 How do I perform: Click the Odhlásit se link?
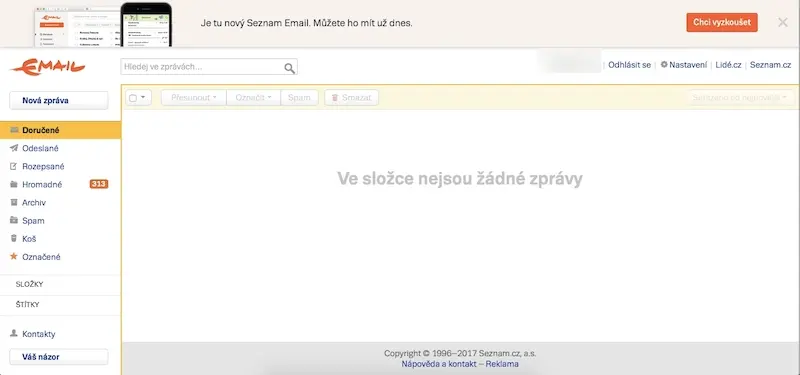click(629, 65)
